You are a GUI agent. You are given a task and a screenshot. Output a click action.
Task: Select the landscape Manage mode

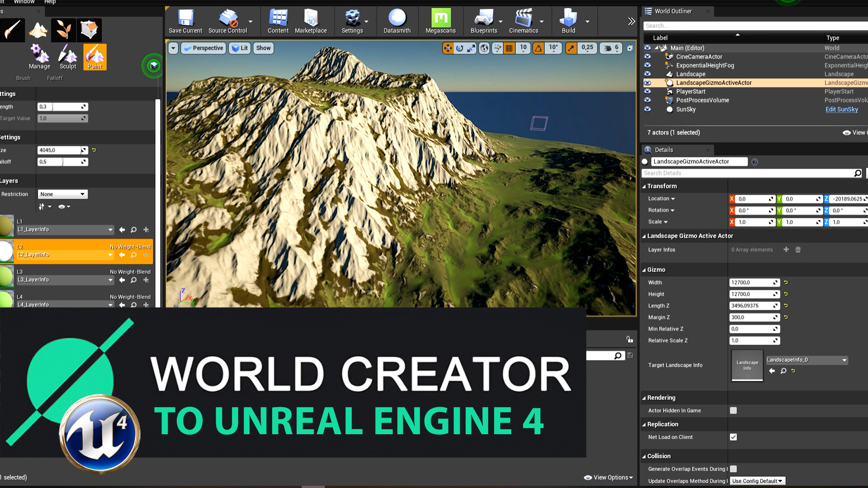39,57
